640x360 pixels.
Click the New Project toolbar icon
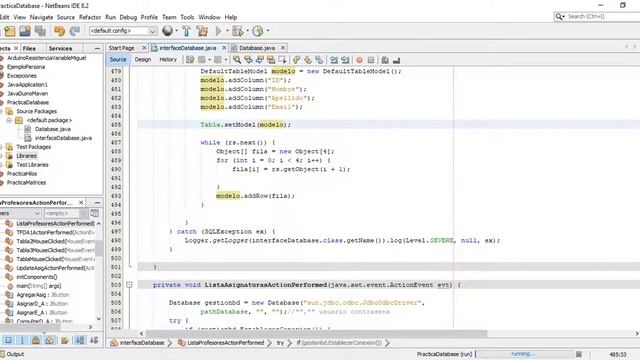coord(9,31)
